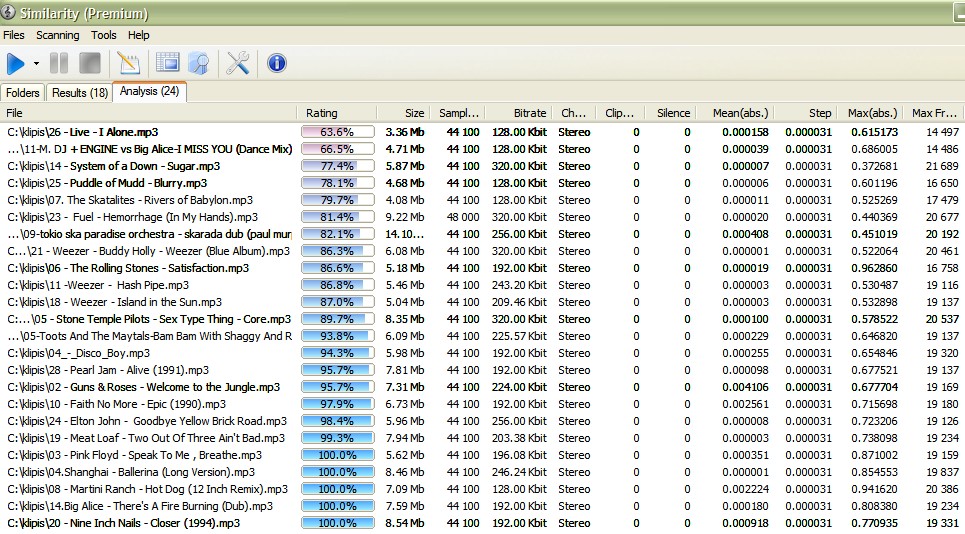965x534 pixels.
Task: Click the magnifier search toolbar icon
Action: (199, 63)
